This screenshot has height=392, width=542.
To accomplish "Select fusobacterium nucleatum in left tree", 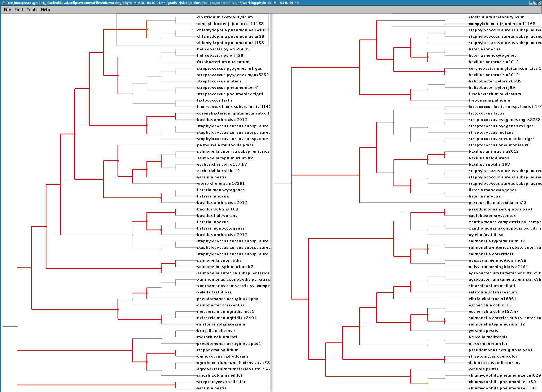I will click(x=223, y=62).
